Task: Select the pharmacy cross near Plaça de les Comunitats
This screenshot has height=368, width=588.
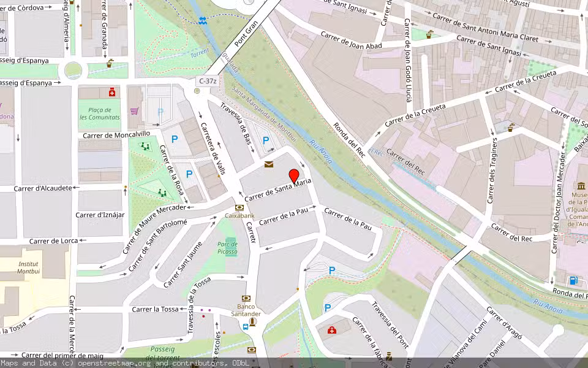Action: pyautogui.click(x=111, y=93)
